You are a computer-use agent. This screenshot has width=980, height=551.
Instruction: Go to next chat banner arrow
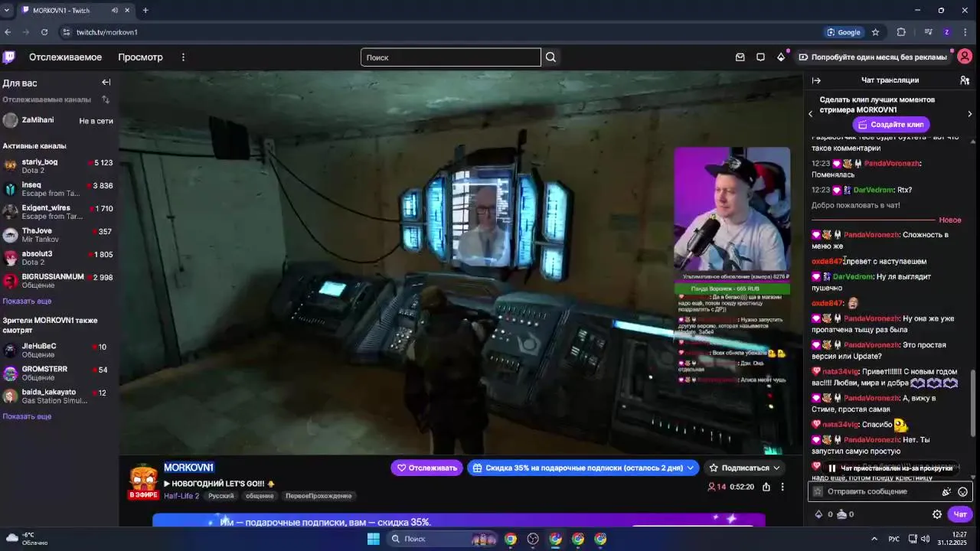click(969, 114)
